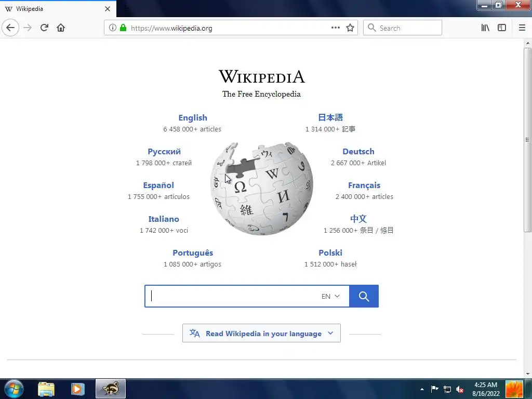Click the forward navigation arrow
The image size is (532, 399).
pyautogui.click(x=28, y=28)
